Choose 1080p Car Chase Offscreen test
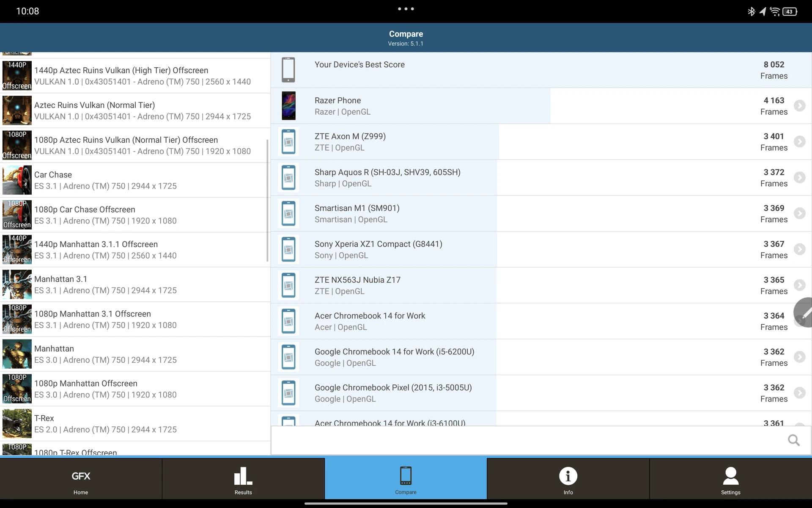812x508 pixels. pos(135,215)
